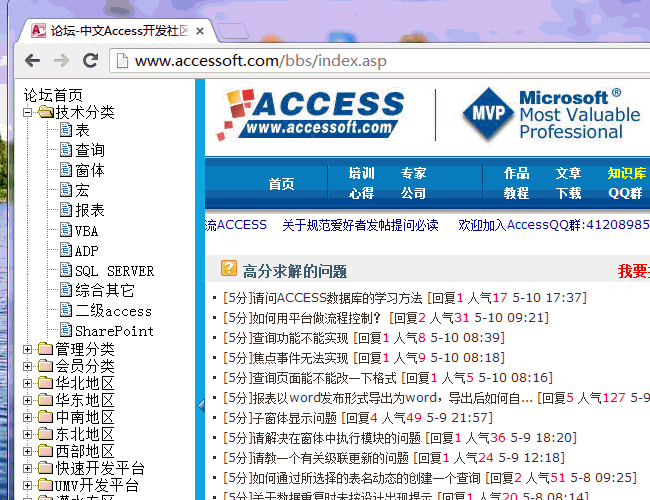Image resolution: width=650 pixels, height=500 pixels.
Task: Click the document icon beside 表
Action: click(66, 129)
